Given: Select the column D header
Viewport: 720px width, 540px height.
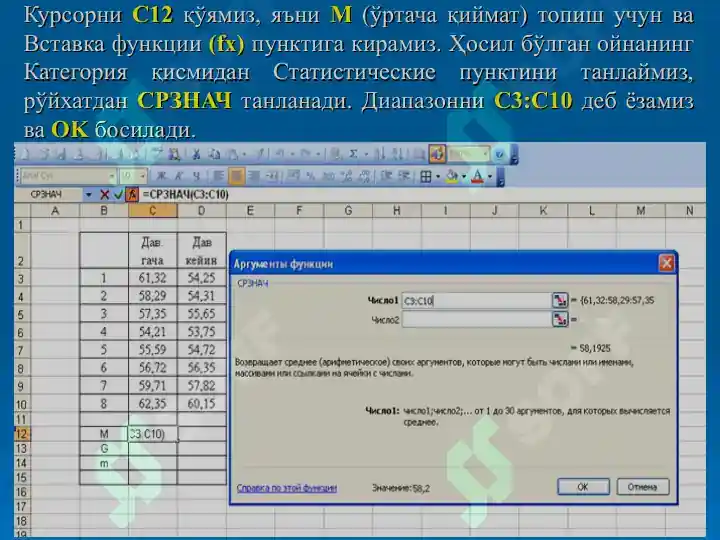Looking at the screenshot, I should click(x=202, y=211).
